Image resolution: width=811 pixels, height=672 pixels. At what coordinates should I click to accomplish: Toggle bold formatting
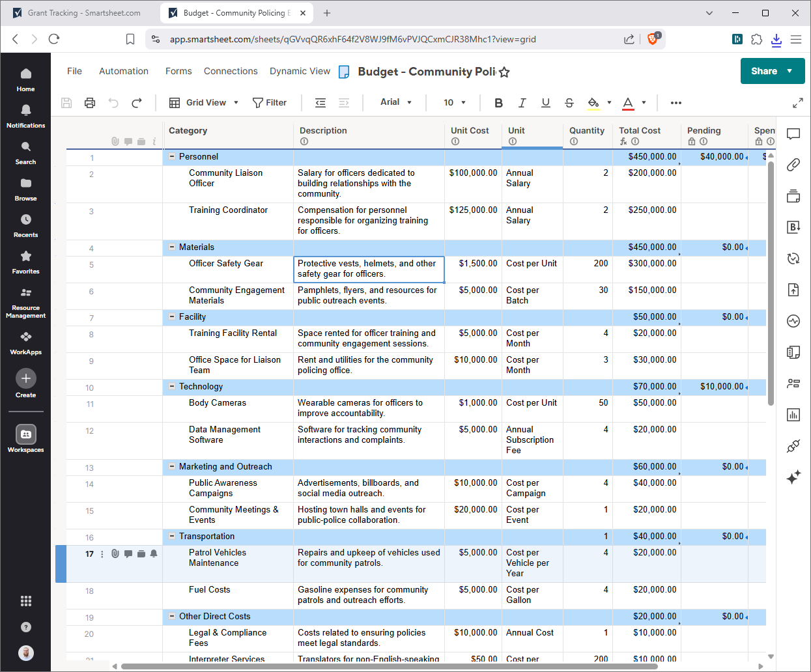pos(498,103)
